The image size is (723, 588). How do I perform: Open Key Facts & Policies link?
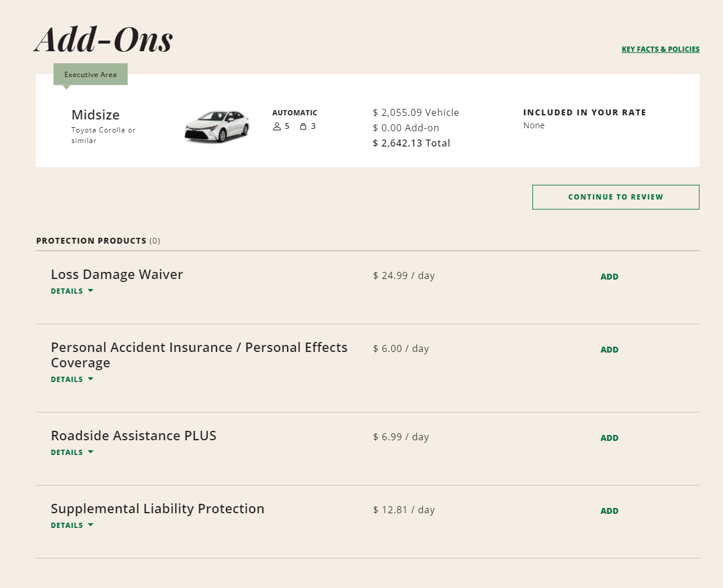661,49
